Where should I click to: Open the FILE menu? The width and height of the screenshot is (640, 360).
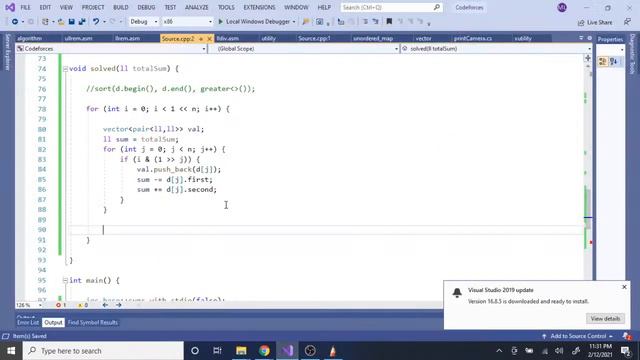pos(25,7)
